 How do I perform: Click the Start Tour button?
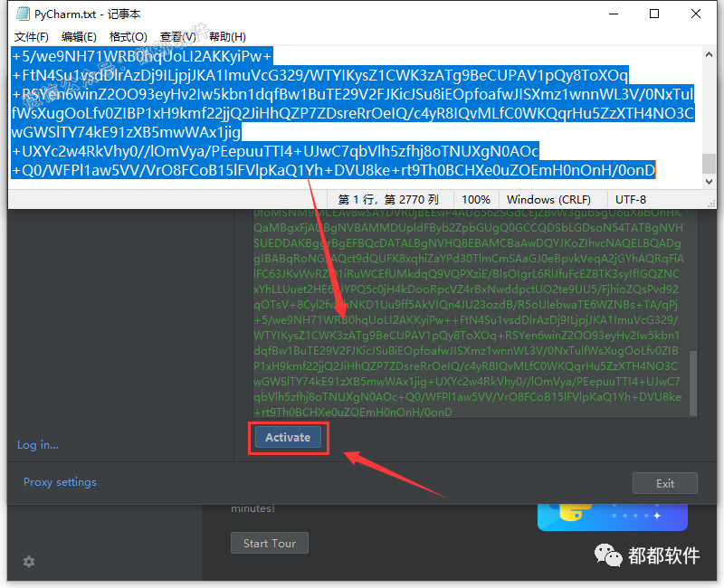click(270, 544)
